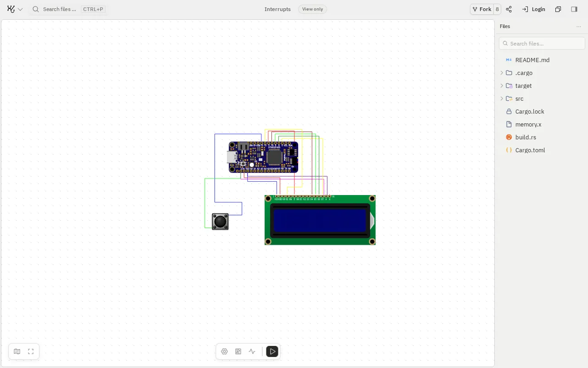Click the memory.x file icon

pos(509,124)
